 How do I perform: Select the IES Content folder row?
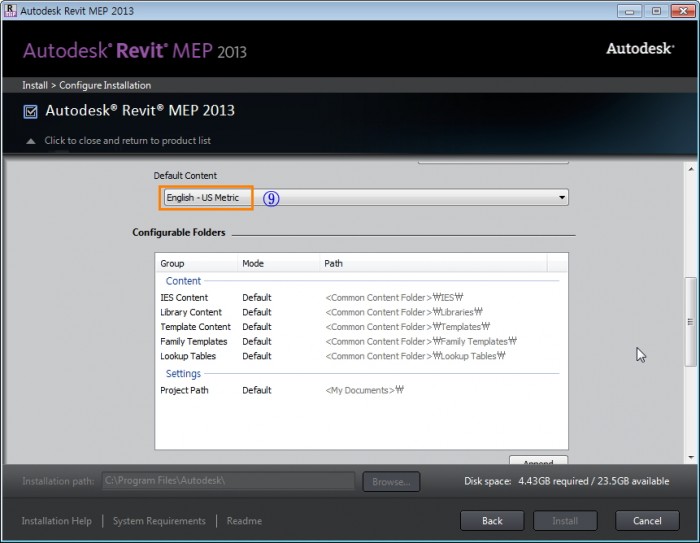[184, 298]
